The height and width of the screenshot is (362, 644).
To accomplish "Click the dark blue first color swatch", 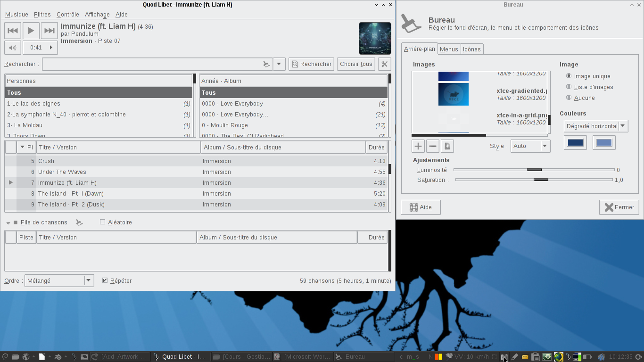I will pos(575,142).
